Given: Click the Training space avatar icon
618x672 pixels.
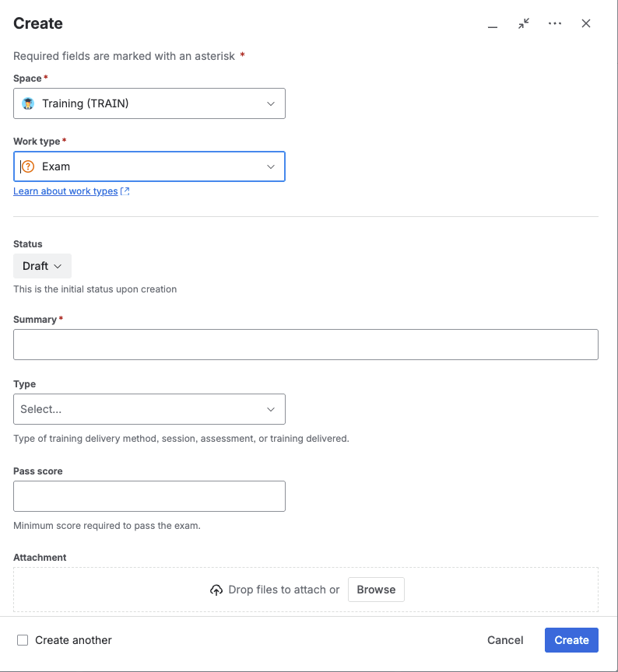Looking at the screenshot, I should (28, 103).
